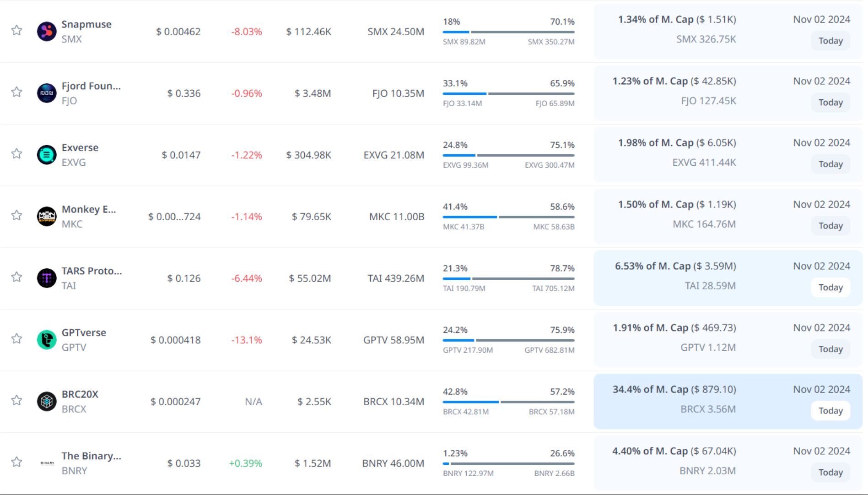This screenshot has width=868, height=495.
Task: Click the Fjord Foundry logo icon
Action: click(x=47, y=93)
